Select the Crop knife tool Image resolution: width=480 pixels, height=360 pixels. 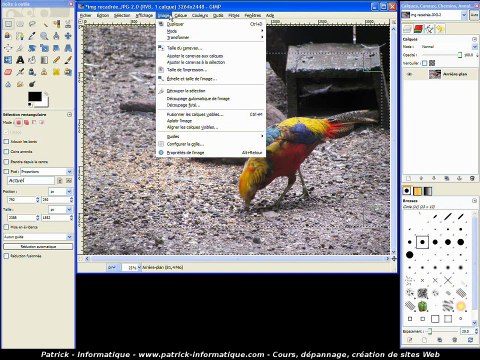[20, 48]
